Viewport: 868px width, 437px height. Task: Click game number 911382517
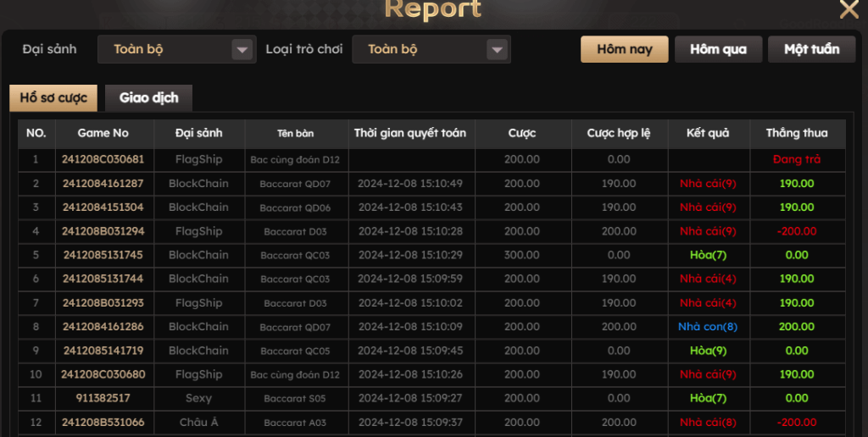(103, 398)
